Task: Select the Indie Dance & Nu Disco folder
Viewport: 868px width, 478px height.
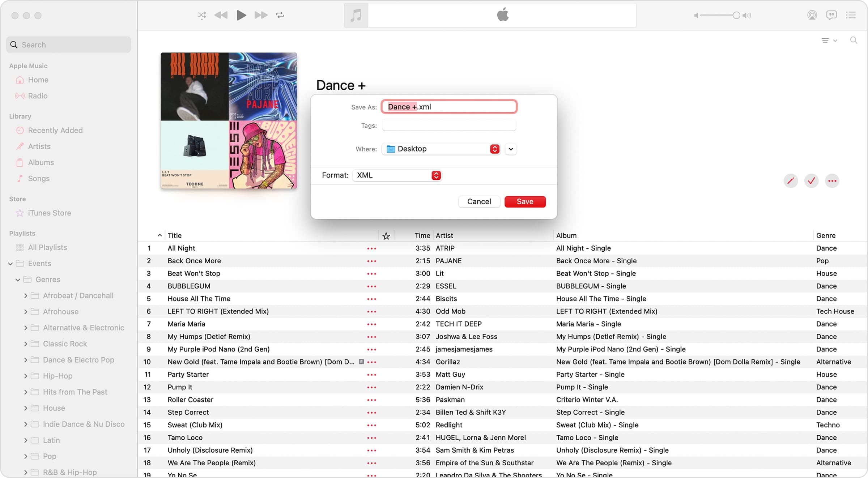Action: click(84, 424)
